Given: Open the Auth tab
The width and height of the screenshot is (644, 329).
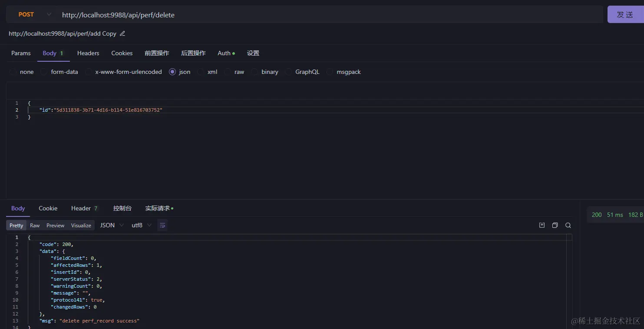Looking at the screenshot, I should [226, 53].
